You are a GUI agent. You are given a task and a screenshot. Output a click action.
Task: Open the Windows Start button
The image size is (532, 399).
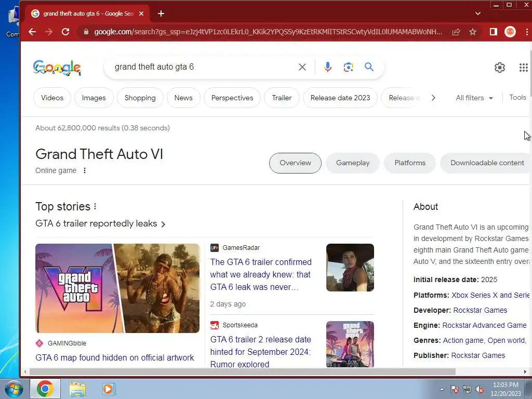click(x=14, y=389)
